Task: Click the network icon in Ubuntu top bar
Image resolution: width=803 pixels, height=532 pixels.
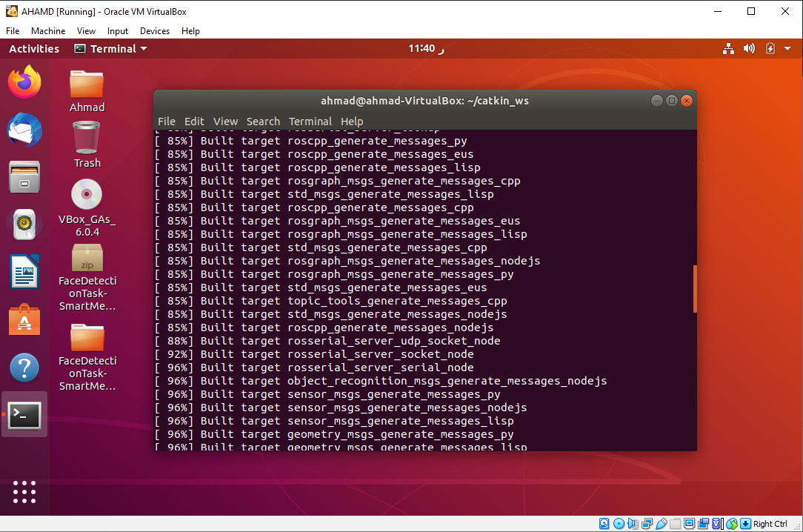Action: pos(728,48)
